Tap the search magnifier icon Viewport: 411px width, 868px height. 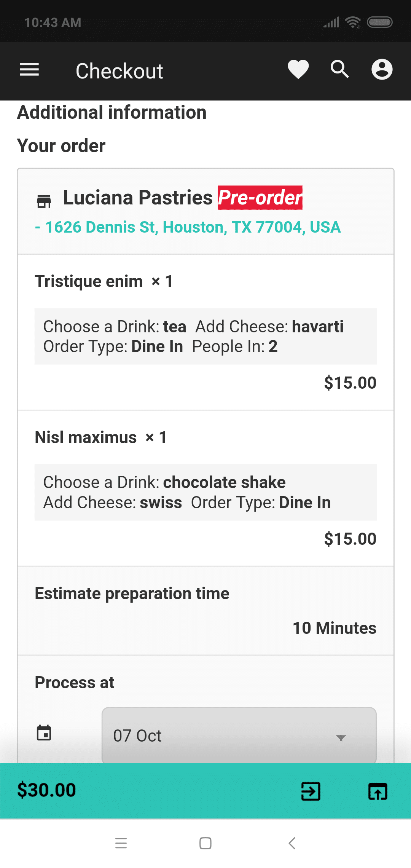pyautogui.click(x=339, y=70)
